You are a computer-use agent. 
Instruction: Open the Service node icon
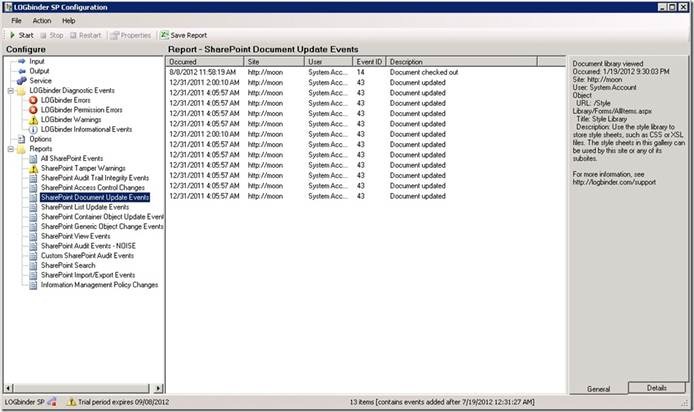coord(21,81)
